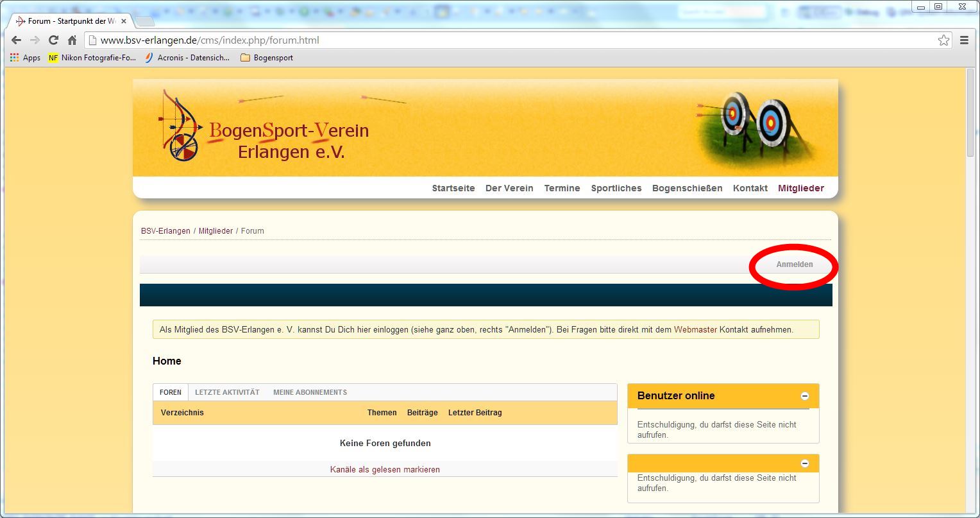980x518 pixels.
Task: Open the Apps shortcut in bookmarks bar
Action: [x=25, y=58]
